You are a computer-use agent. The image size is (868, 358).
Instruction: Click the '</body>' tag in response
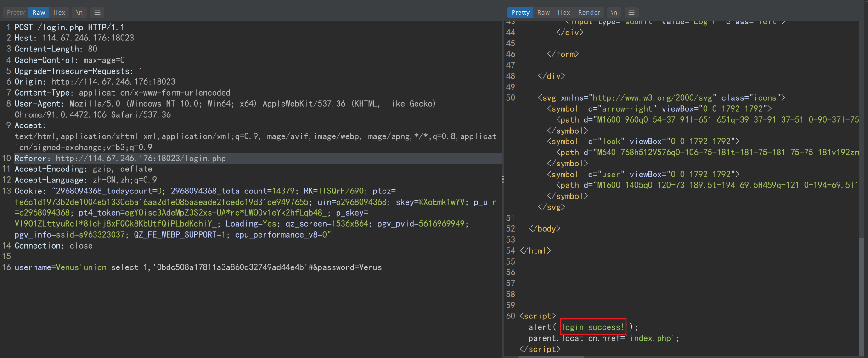click(x=545, y=229)
